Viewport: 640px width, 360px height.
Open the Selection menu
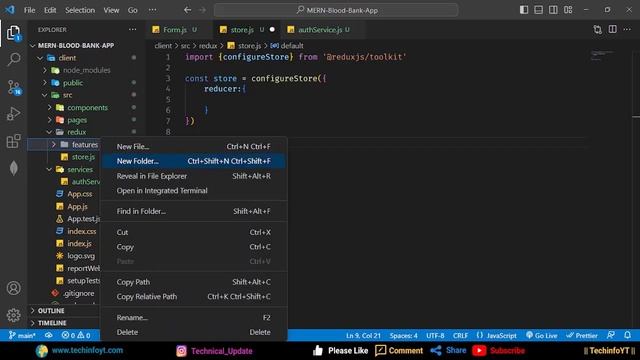point(80,10)
